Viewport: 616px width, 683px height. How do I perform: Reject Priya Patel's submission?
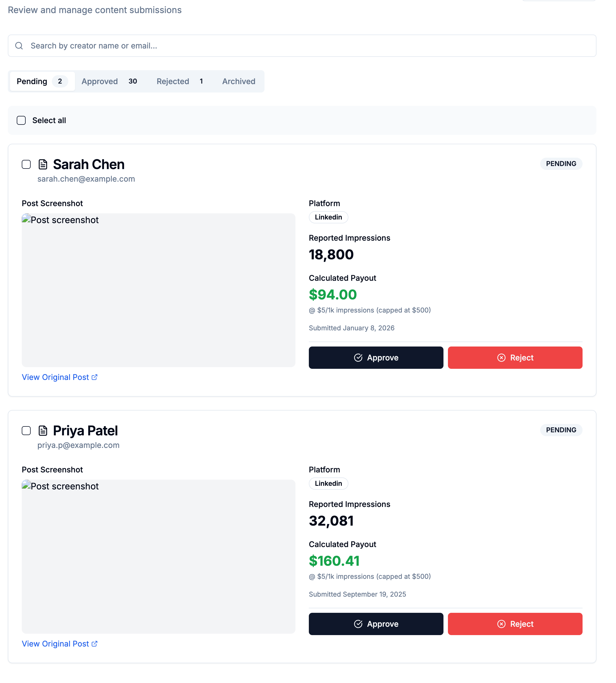point(515,624)
